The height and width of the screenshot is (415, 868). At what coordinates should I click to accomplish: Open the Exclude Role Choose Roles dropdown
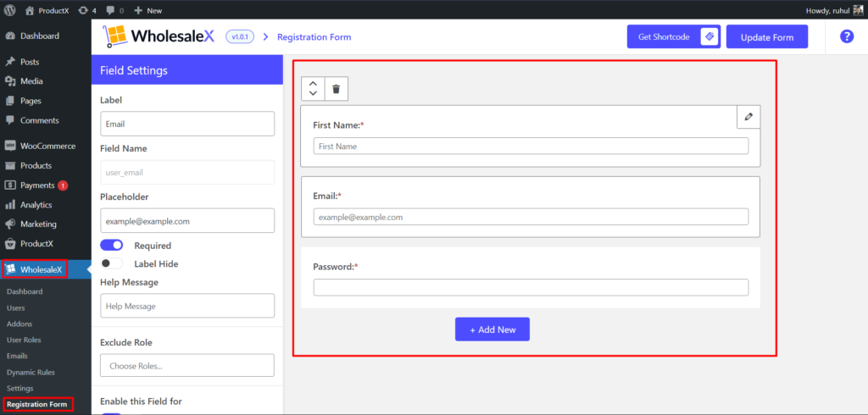pos(187,365)
